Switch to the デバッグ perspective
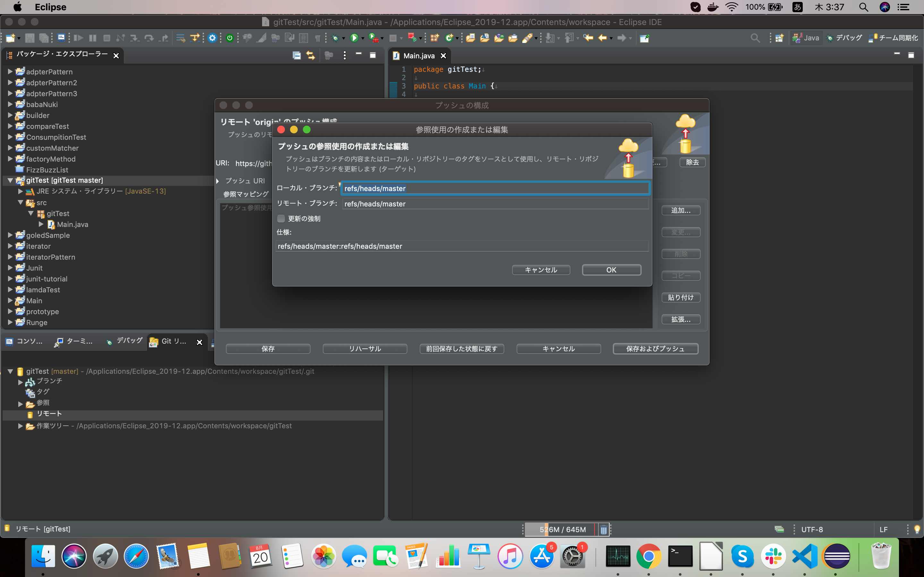This screenshot has width=924, height=577. tap(844, 38)
